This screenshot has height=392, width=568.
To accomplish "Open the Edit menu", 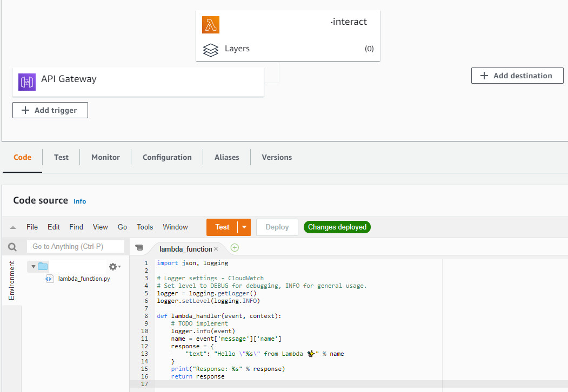I will 54,227.
